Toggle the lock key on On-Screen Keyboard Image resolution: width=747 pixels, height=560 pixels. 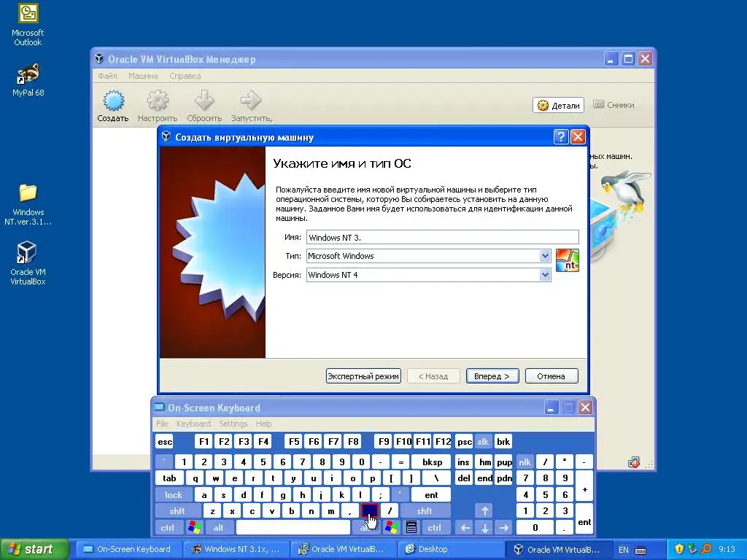(174, 495)
